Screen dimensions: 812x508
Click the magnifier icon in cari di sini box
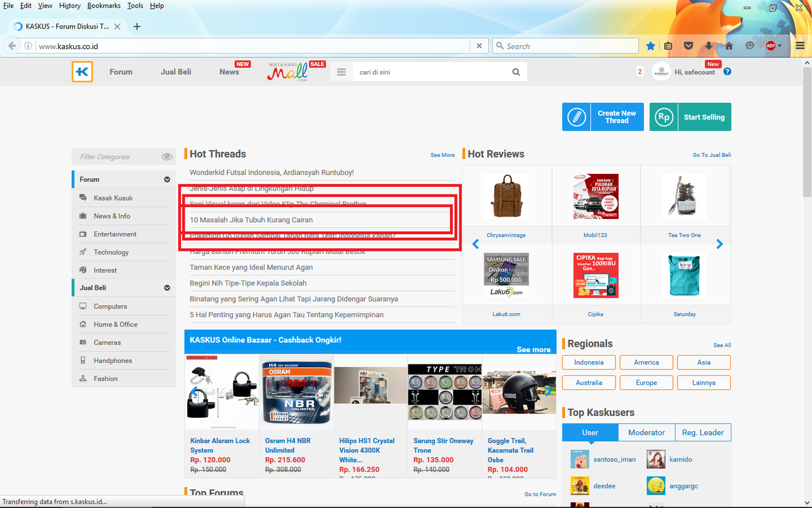[x=516, y=72]
